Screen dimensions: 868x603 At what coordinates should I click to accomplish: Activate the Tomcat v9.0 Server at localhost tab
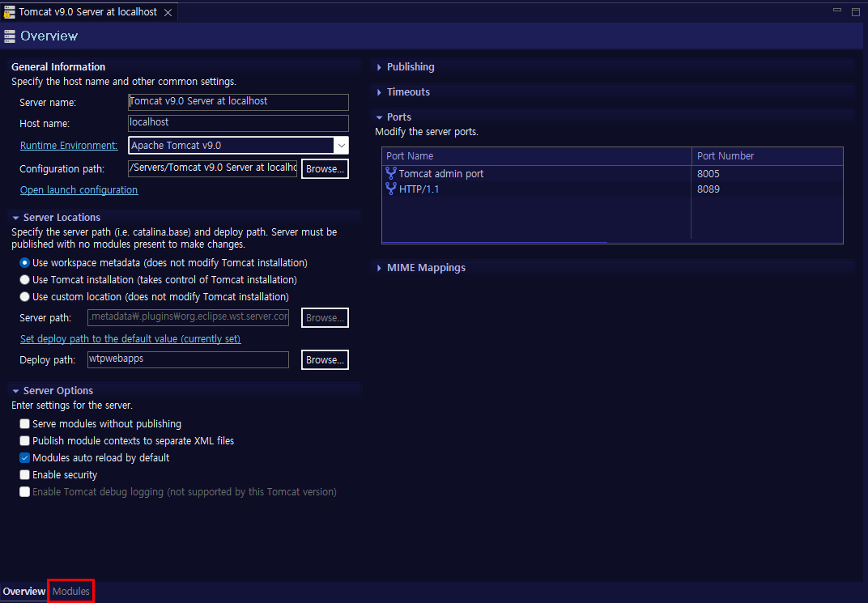click(x=88, y=12)
